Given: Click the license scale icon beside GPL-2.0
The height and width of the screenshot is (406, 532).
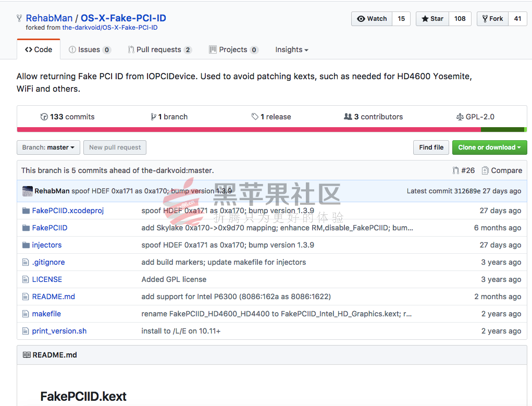Looking at the screenshot, I should coord(460,117).
